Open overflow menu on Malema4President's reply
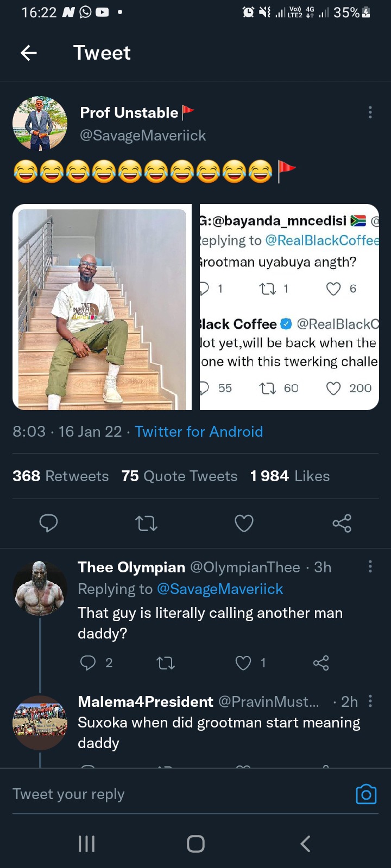 coord(370,701)
